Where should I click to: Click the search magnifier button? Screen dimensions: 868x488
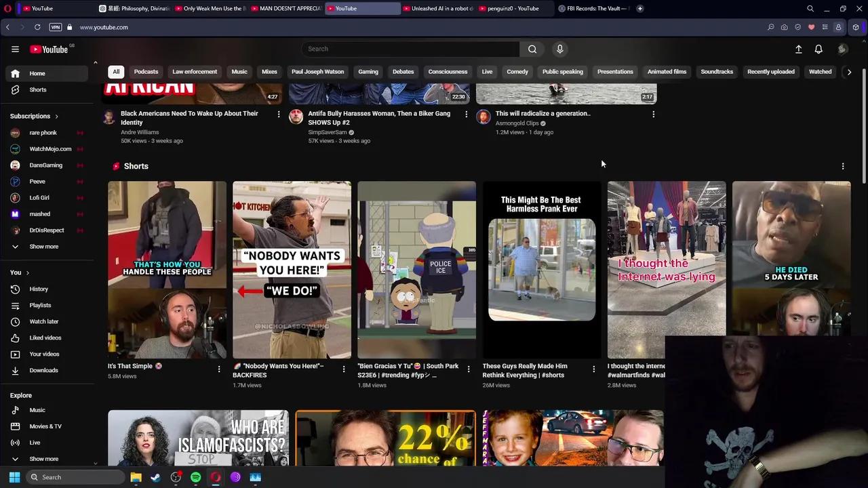[x=532, y=49]
